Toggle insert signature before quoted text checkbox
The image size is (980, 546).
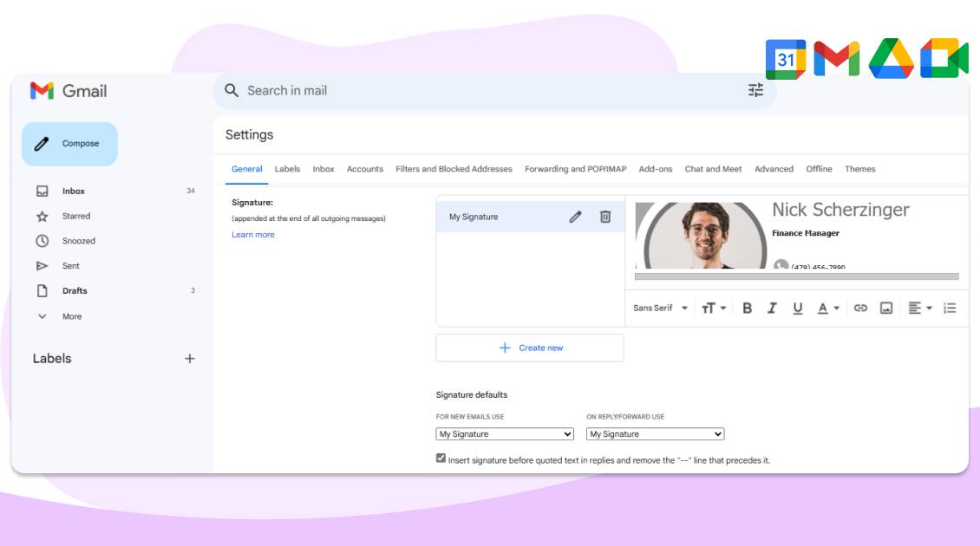pyautogui.click(x=441, y=458)
